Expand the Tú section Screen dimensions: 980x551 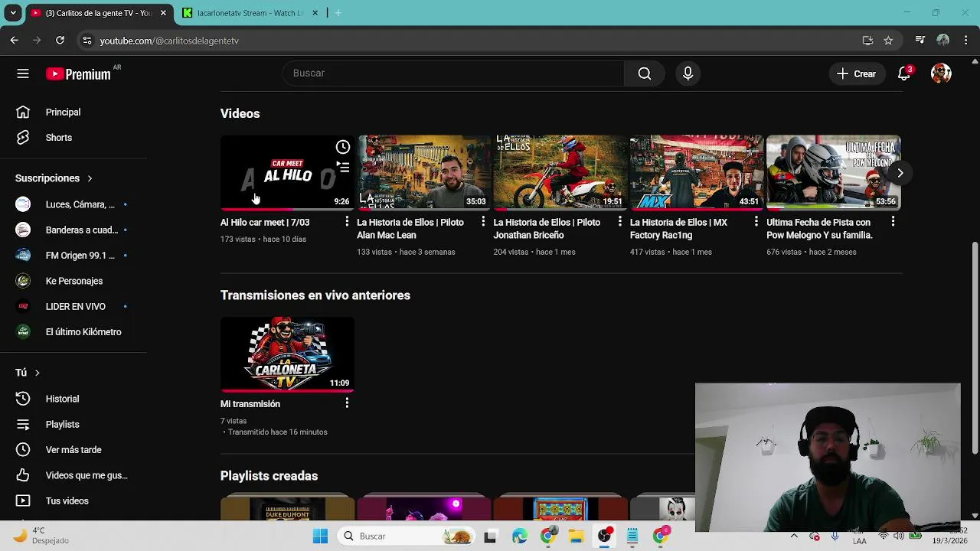[28, 373]
